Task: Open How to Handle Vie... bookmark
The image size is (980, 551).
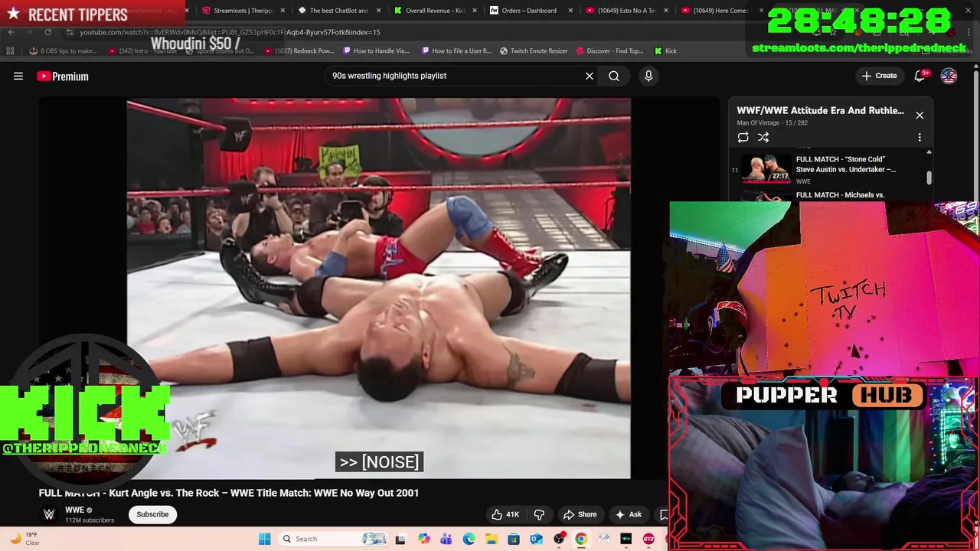Action: pyautogui.click(x=376, y=51)
